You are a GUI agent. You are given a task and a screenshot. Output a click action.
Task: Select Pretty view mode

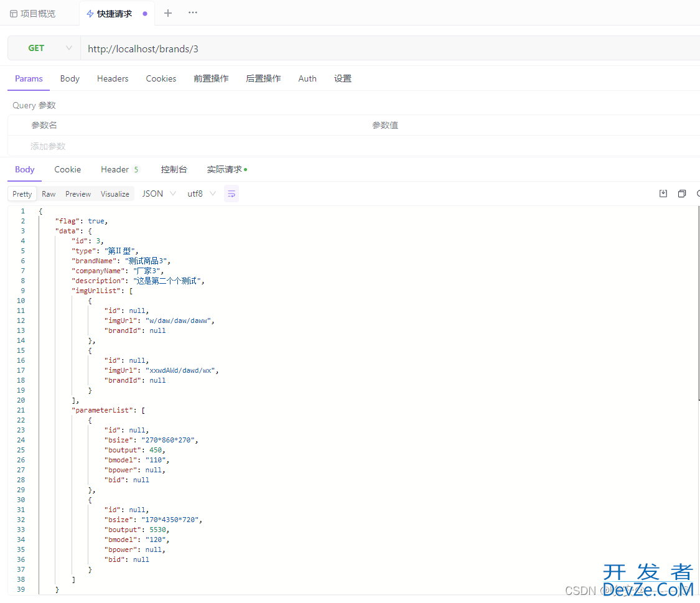pyautogui.click(x=22, y=194)
